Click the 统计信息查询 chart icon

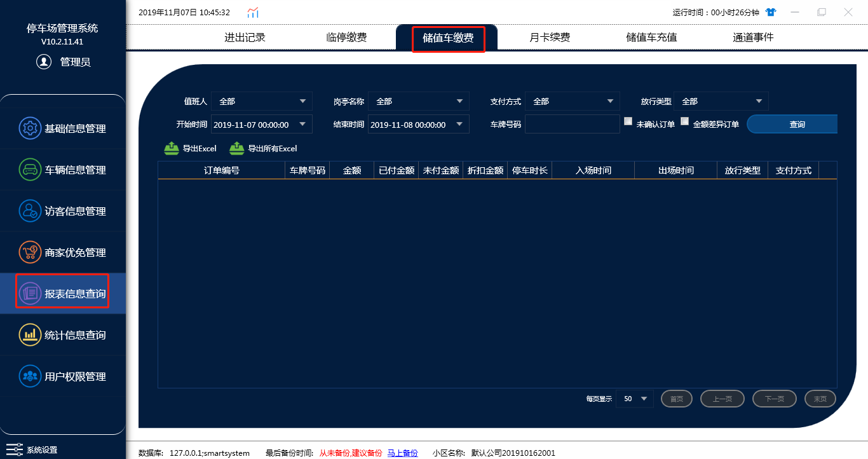pyautogui.click(x=30, y=335)
